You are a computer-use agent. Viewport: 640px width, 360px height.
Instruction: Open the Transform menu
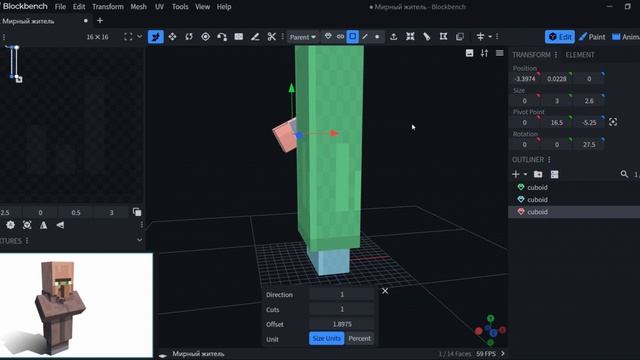(x=108, y=7)
